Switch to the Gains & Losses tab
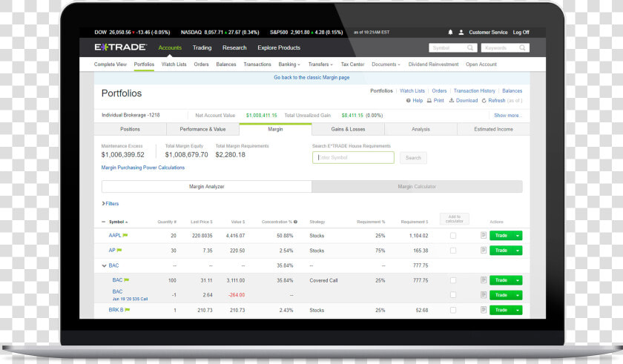Image resolution: width=623 pixels, height=364 pixels. [348, 129]
